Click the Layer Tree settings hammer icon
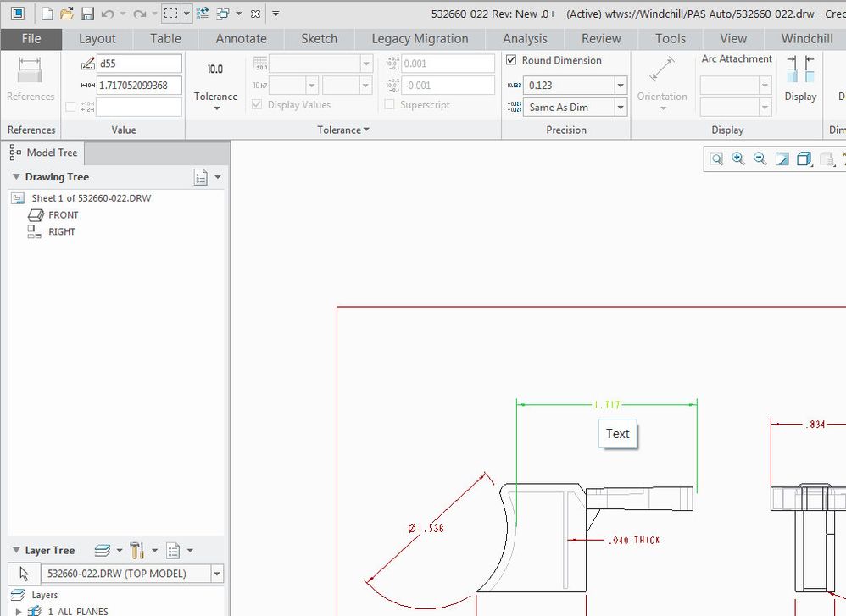Viewport: 846px width, 616px height. click(x=136, y=551)
